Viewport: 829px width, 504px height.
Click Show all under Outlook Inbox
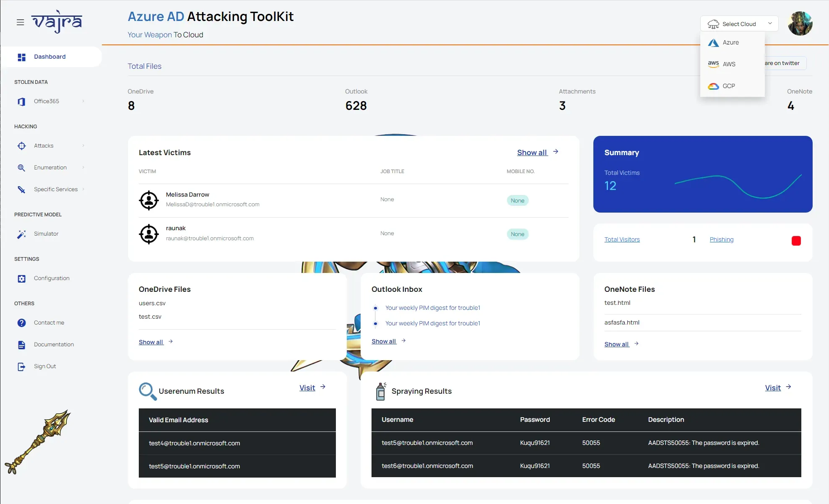point(384,341)
